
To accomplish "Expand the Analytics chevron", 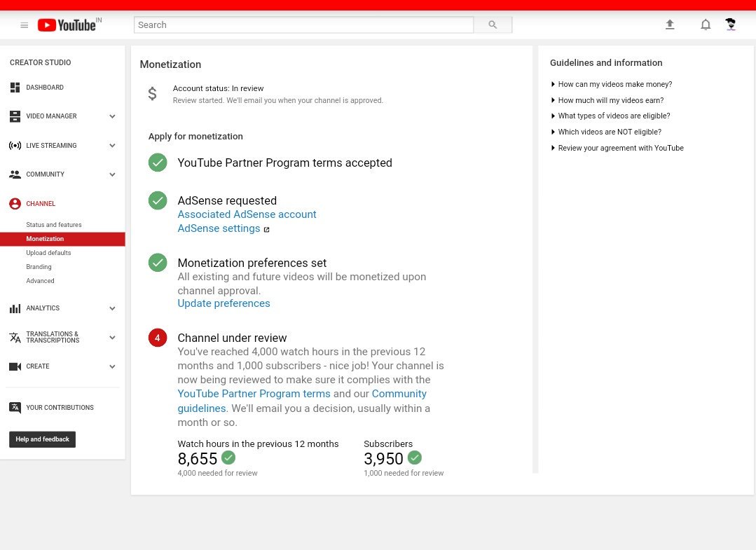I will (x=112, y=308).
